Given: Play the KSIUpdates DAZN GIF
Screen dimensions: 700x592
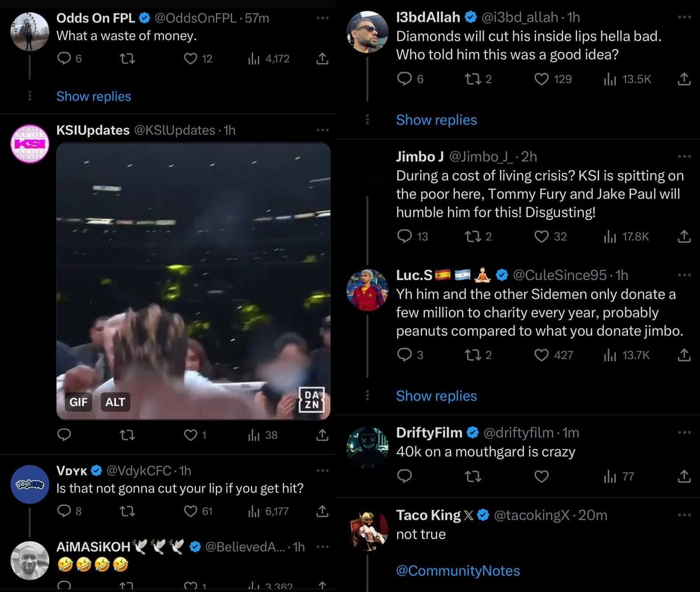Looking at the screenshot, I should pyautogui.click(x=193, y=280).
